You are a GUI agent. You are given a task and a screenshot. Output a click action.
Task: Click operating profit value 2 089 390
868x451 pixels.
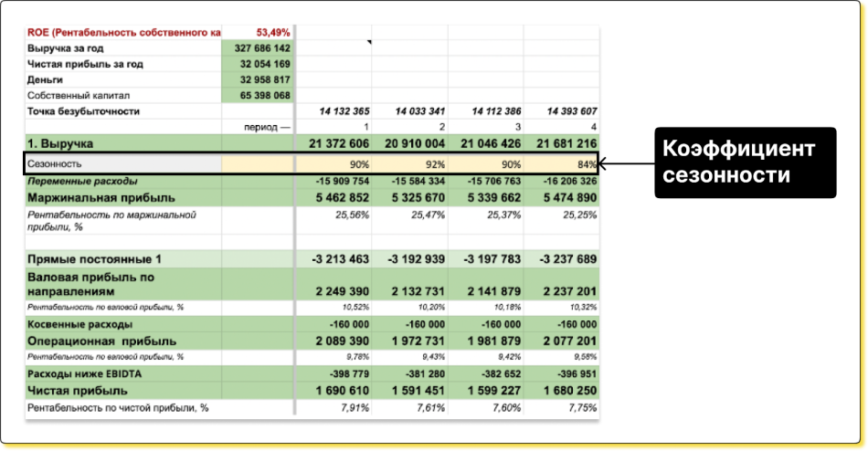point(334,341)
